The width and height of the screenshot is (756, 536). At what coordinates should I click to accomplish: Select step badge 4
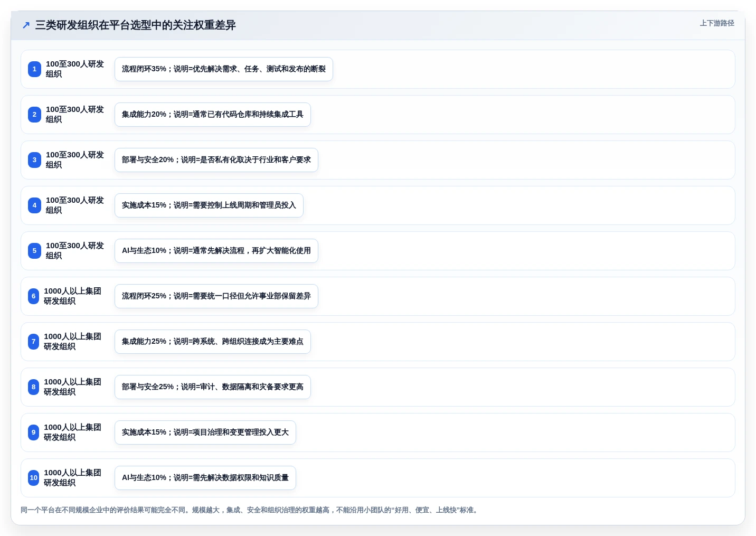34,205
